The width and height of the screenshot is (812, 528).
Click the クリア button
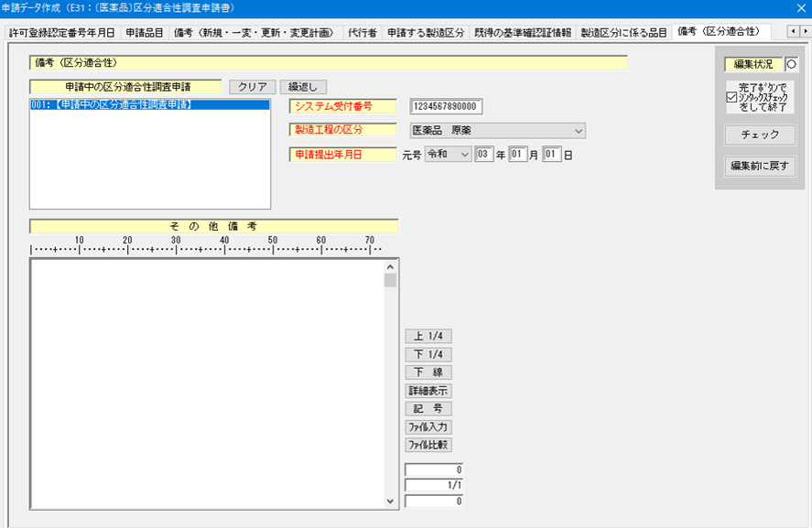pyautogui.click(x=252, y=87)
